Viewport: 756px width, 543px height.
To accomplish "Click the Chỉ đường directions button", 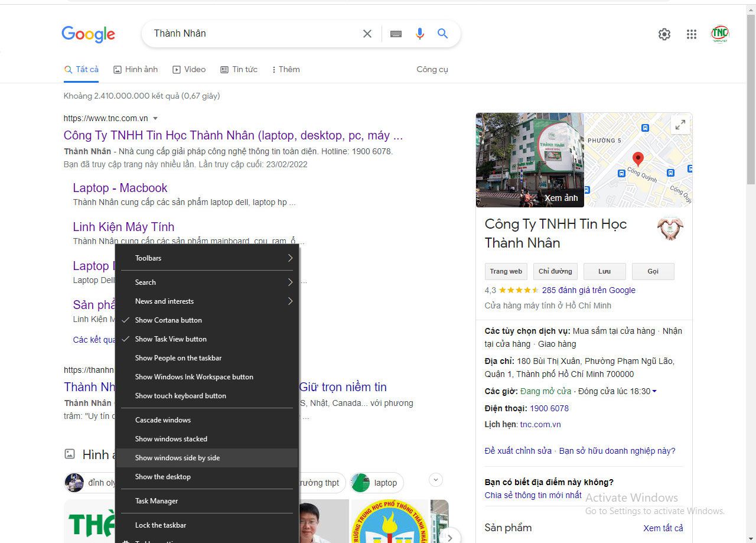I will click(x=555, y=271).
